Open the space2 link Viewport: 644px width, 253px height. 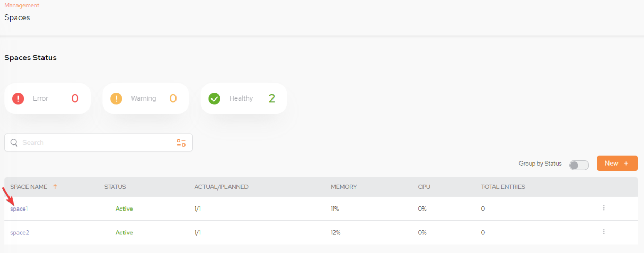[19, 232]
